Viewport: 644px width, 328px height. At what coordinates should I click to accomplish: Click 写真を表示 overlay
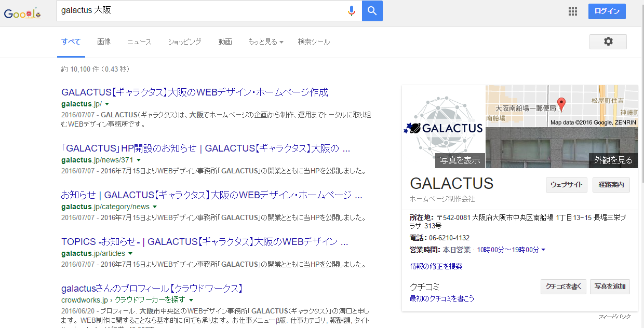pyautogui.click(x=460, y=160)
